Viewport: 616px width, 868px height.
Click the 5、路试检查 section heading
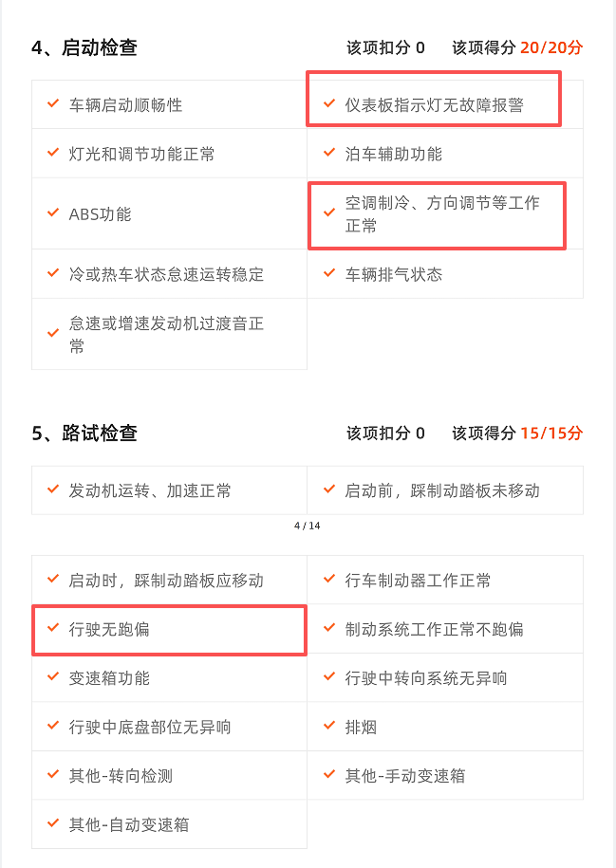[x=84, y=434]
